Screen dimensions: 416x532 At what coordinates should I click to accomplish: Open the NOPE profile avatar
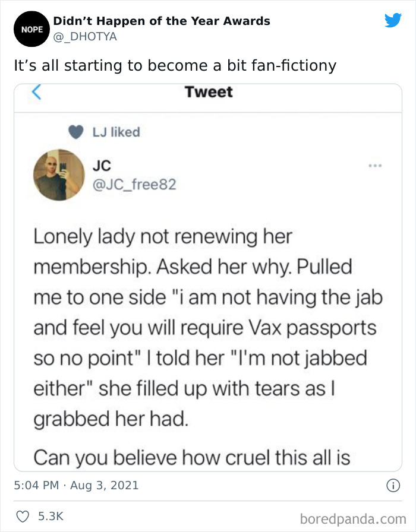click(x=31, y=29)
